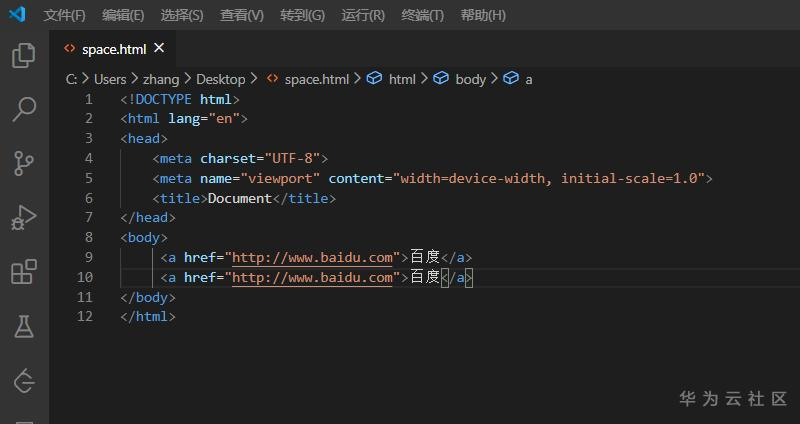Open the 文件(F) menu
Image resolution: width=800 pixels, height=424 pixels.
65,15
